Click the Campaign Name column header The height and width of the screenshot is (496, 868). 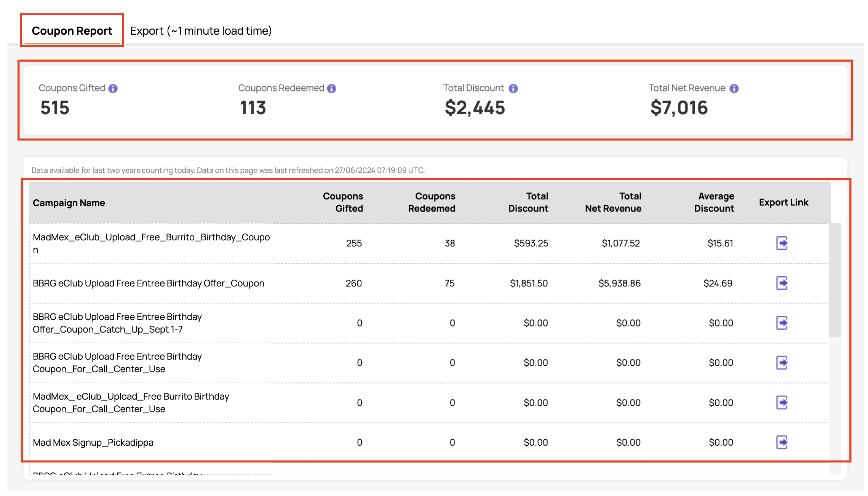69,203
